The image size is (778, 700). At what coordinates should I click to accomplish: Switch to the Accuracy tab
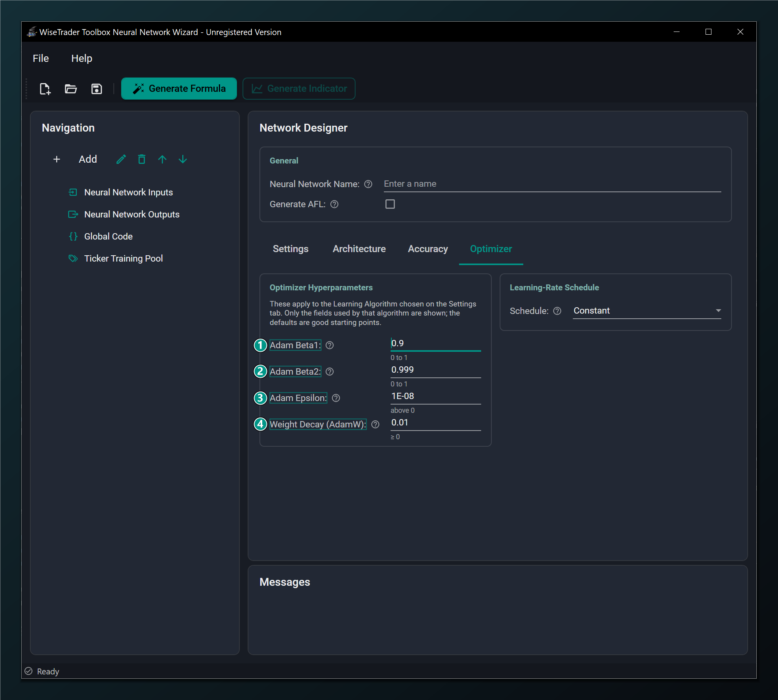[x=428, y=249]
